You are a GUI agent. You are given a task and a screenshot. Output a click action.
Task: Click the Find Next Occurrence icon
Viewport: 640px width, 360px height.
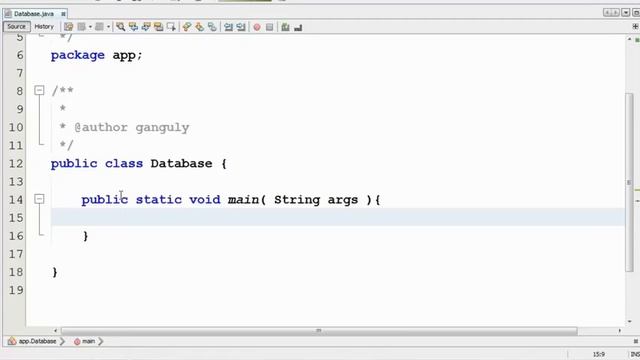click(x=146, y=27)
